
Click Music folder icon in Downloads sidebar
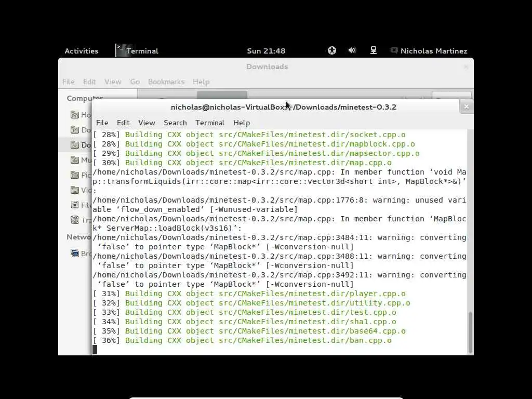coord(75,160)
